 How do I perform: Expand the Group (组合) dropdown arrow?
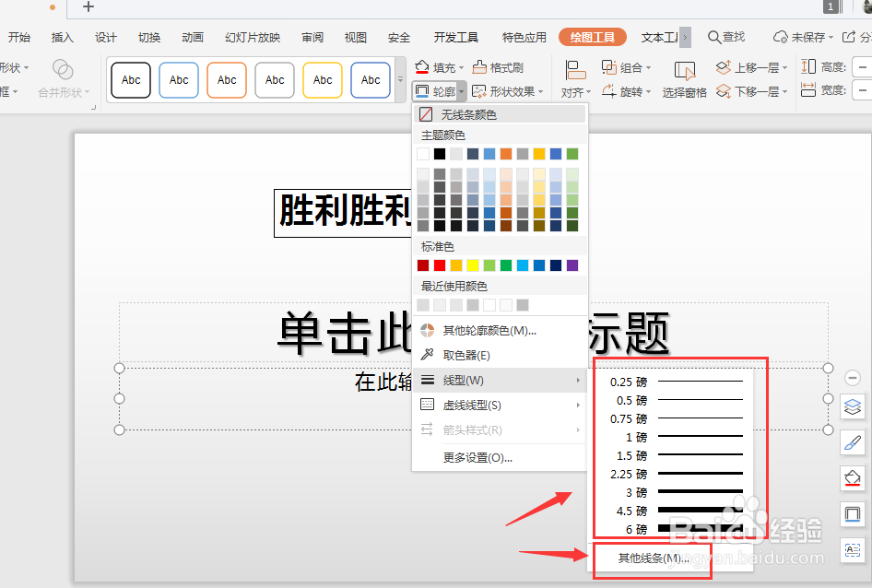coord(648,68)
